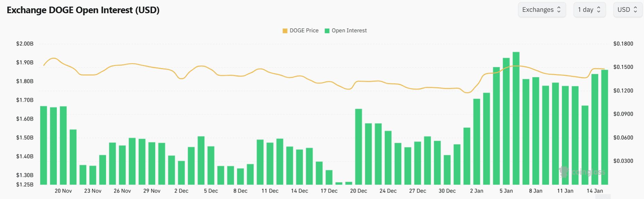Click the yellow DOGE Price legend swatch
Image resolution: width=644 pixels, height=199 pixels.
pos(285,31)
